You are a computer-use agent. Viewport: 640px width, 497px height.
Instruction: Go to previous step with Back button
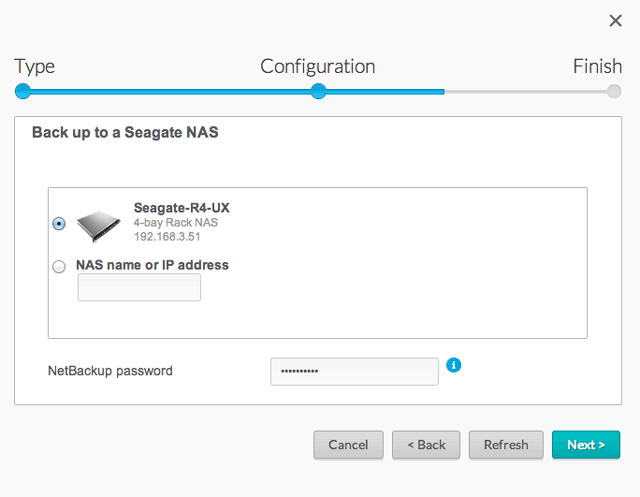[x=426, y=445]
